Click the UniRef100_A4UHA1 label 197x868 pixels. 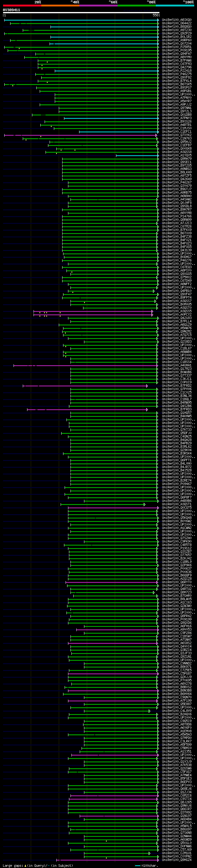pos(176,365)
